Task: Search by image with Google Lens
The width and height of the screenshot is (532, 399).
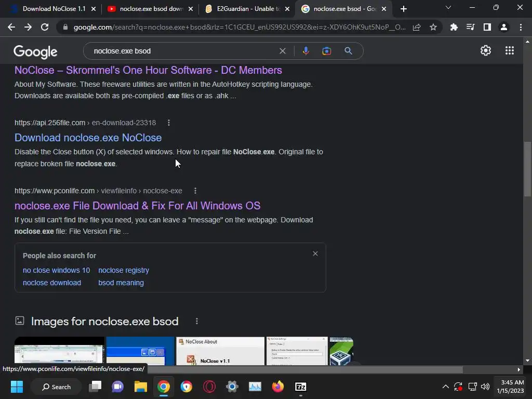Action: [326, 51]
